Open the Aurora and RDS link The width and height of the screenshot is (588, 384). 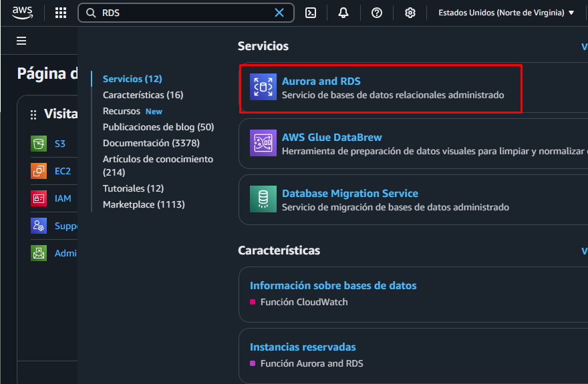tap(321, 81)
